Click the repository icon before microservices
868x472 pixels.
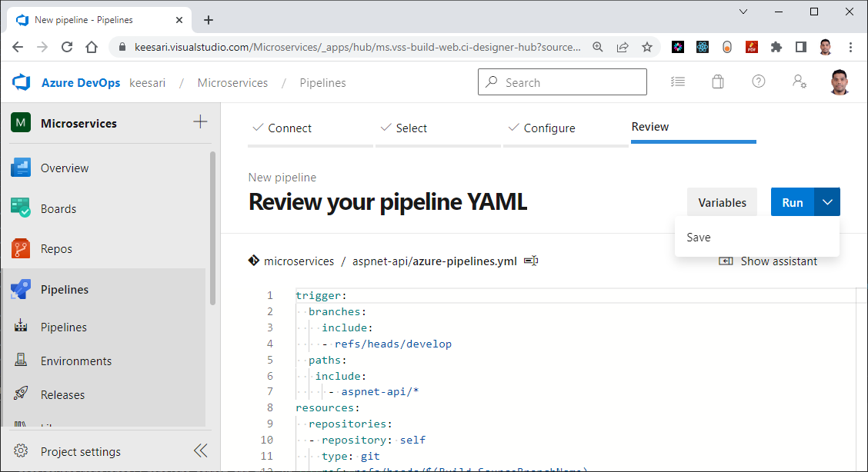coord(253,261)
